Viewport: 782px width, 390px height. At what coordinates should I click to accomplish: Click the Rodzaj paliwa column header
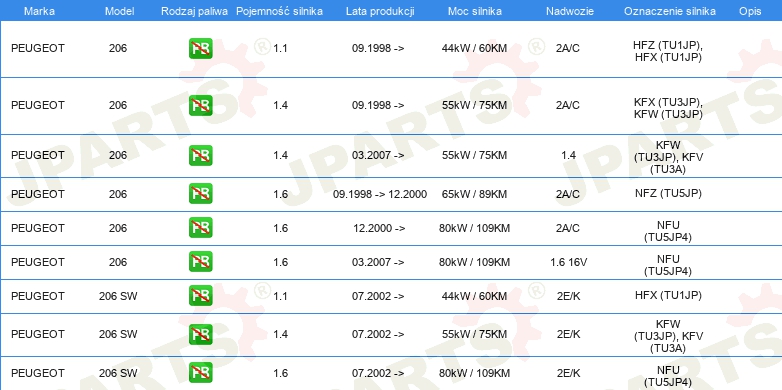(x=195, y=11)
